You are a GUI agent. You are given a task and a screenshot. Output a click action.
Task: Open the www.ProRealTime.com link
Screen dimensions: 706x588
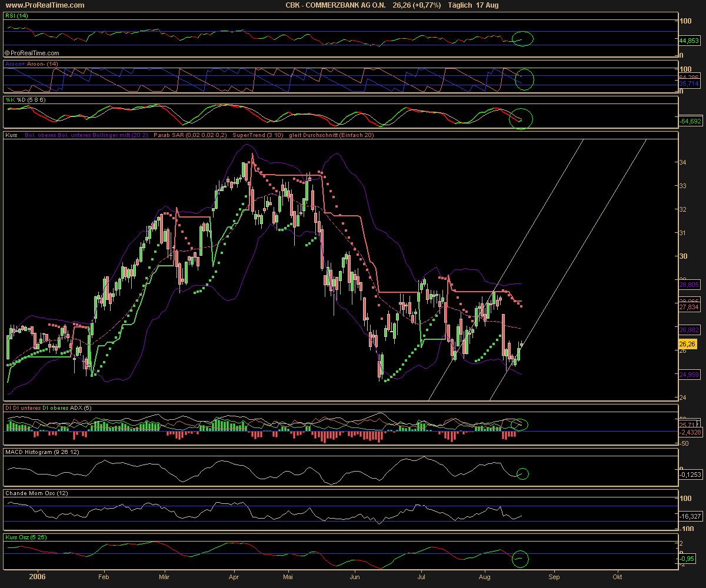tap(44, 5)
